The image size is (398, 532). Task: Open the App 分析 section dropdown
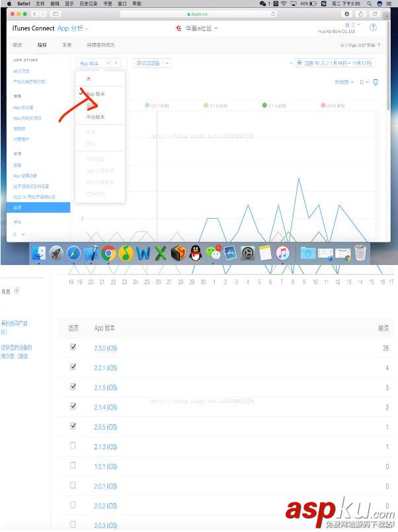[73, 28]
